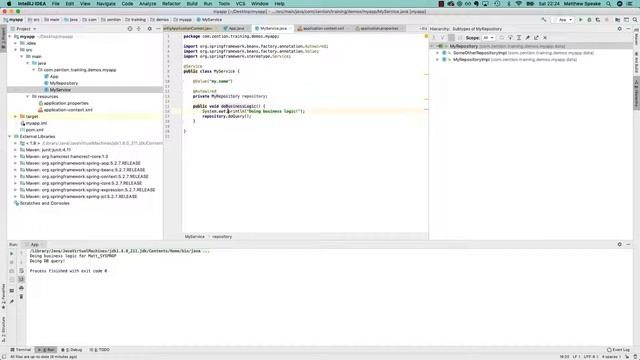Open Event Log in the status bar
Image resolution: width=640 pixels, height=360 pixels.
(x=618, y=350)
